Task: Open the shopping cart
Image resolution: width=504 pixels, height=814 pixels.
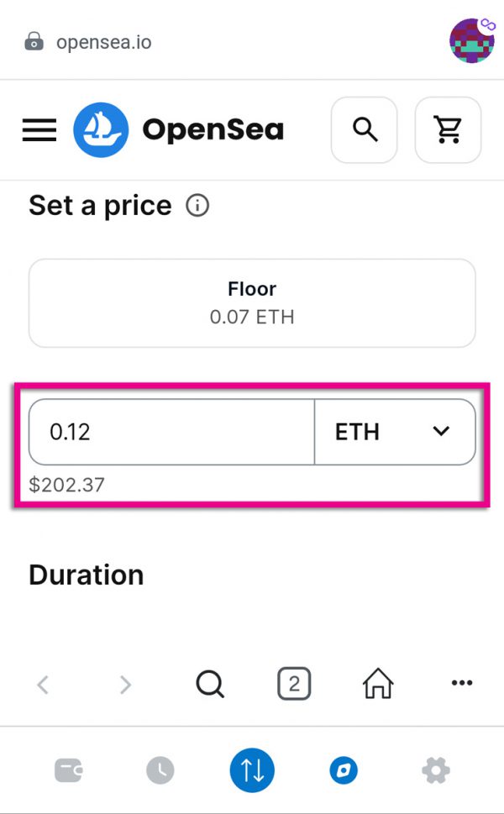Action: 448,129
